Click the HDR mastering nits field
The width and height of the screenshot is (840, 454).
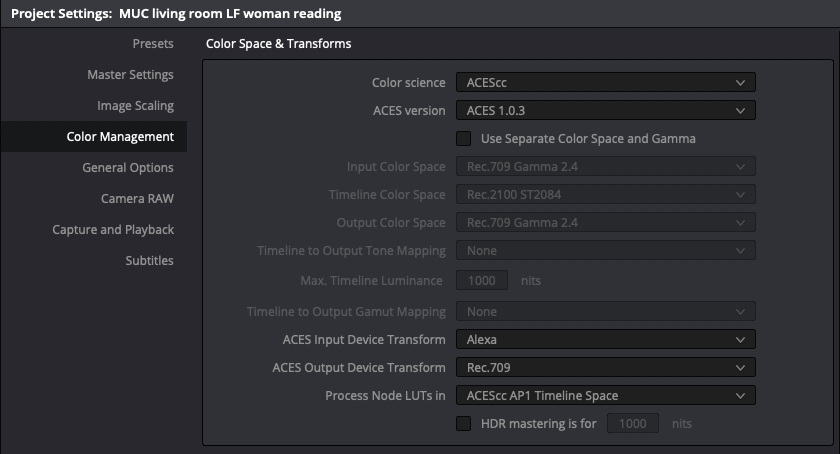pyautogui.click(x=632, y=424)
